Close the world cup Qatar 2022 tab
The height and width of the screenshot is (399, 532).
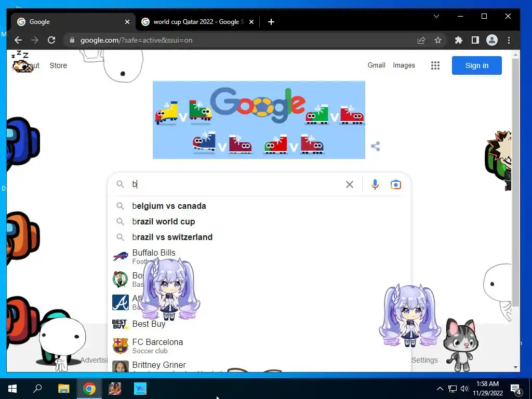click(251, 22)
